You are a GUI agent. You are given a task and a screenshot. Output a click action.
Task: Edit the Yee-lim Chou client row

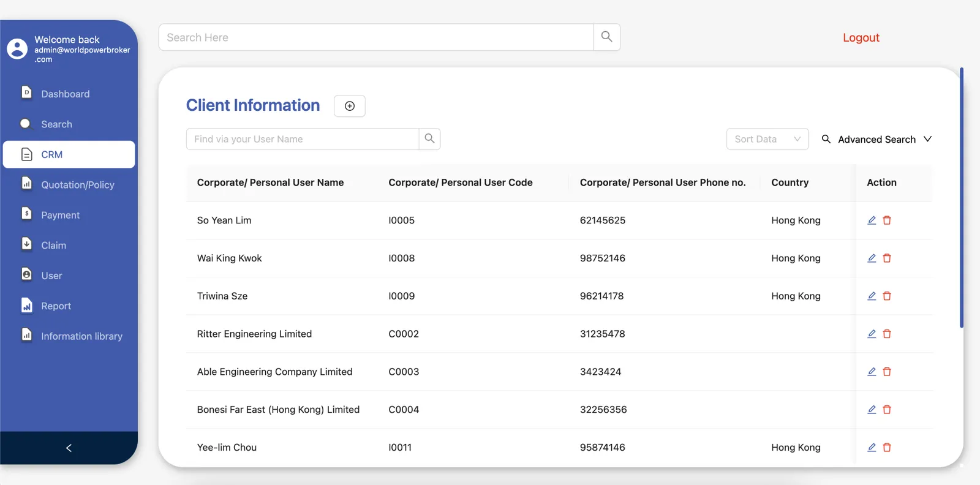872,448
